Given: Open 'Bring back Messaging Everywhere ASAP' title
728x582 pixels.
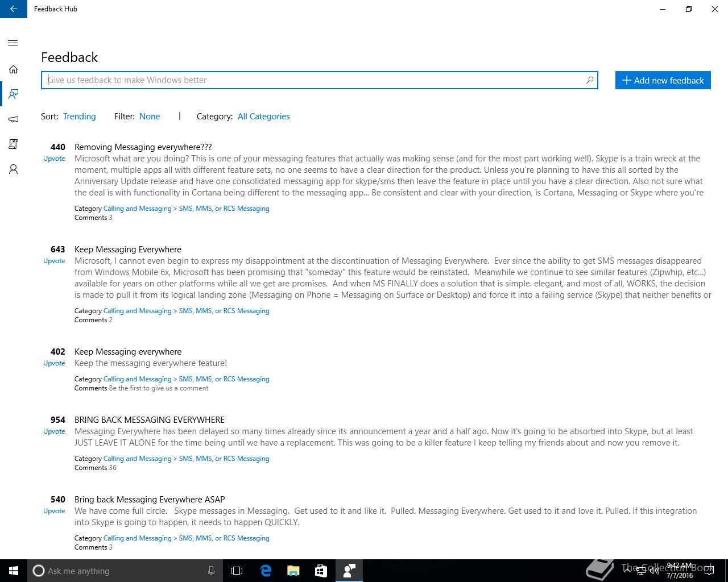Looking at the screenshot, I should [x=150, y=500].
